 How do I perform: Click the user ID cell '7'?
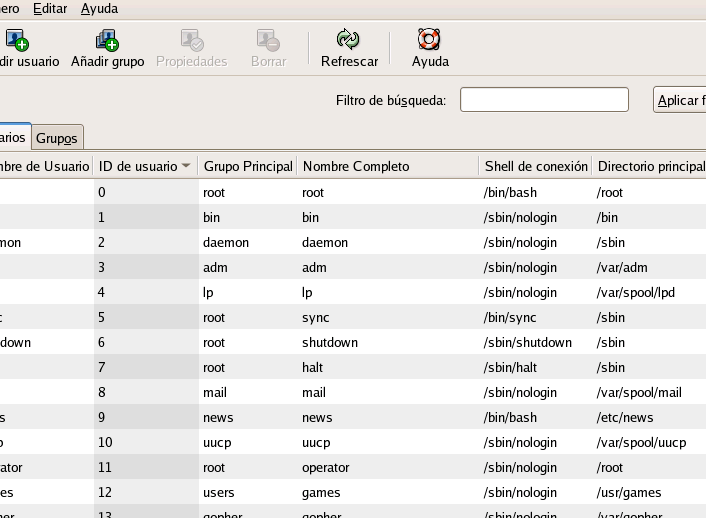click(101, 368)
